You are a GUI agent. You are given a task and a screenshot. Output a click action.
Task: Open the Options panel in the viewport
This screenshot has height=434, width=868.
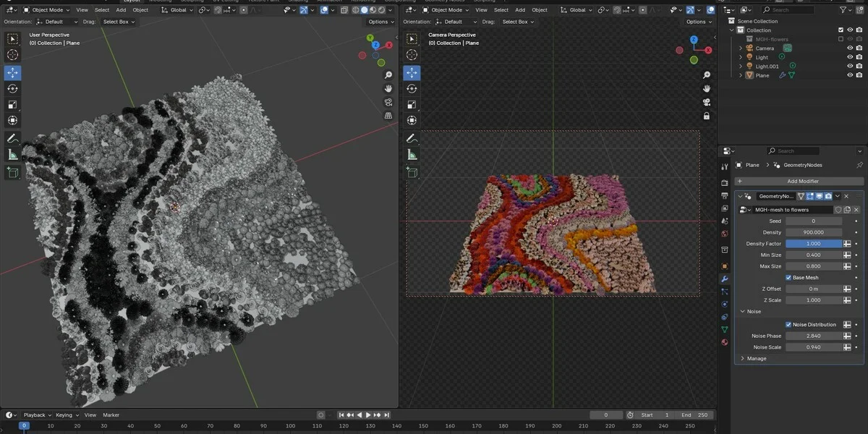pos(379,22)
